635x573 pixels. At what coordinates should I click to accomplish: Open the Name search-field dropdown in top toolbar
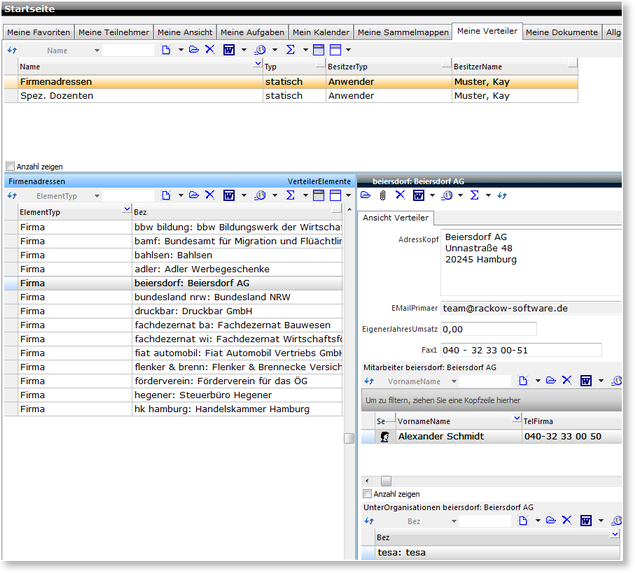(97, 51)
